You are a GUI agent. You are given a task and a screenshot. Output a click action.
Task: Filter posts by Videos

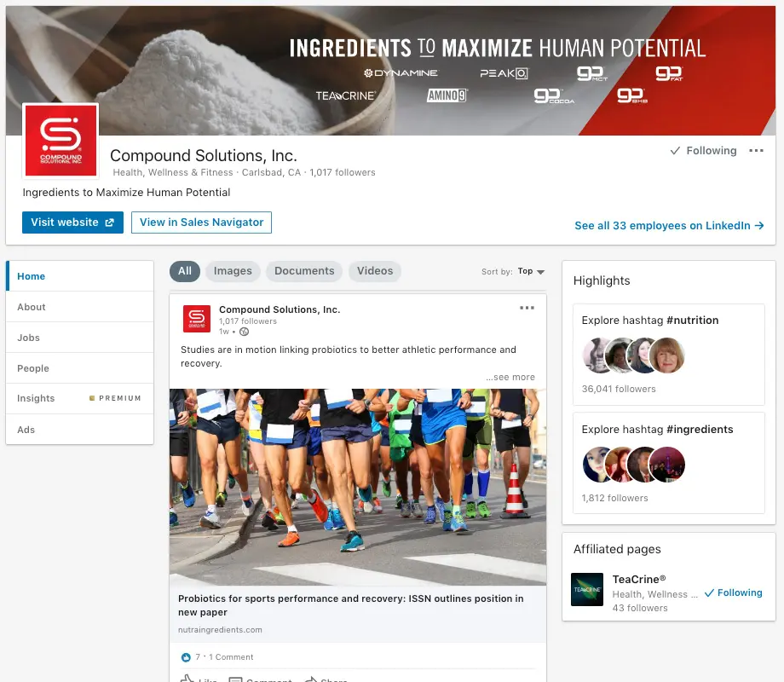375,271
